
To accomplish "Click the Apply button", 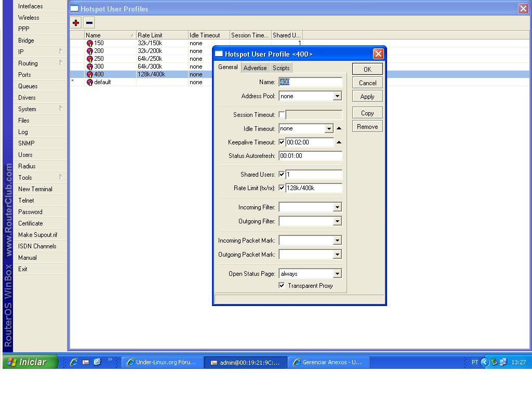I will pyautogui.click(x=367, y=97).
